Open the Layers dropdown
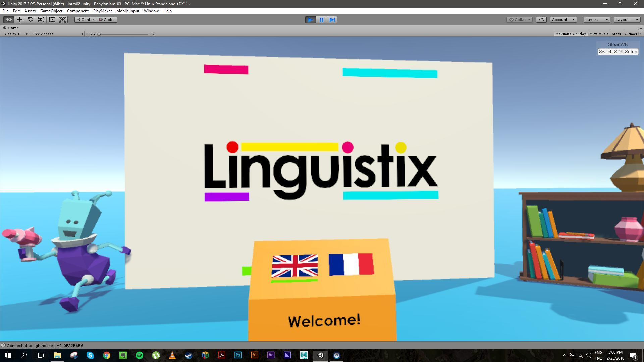The height and width of the screenshot is (362, 644). point(596,20)
